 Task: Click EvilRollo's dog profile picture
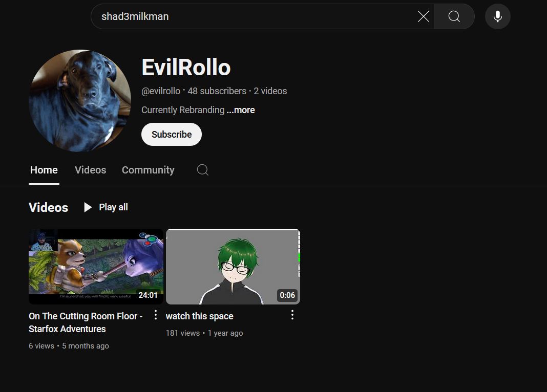(80, 101)
